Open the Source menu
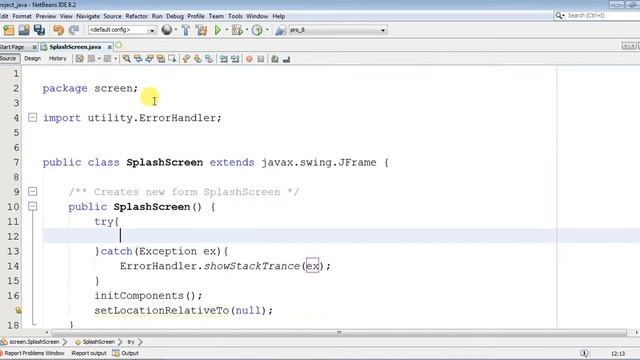The width and height of the screenshot is (640, 360). coord(112,16)
